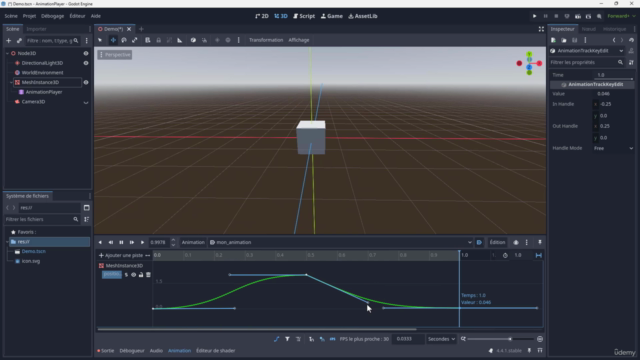Click the snap step 0.0333 field
This screenshot has height=360, width=640.
click(x=408, y=339)
